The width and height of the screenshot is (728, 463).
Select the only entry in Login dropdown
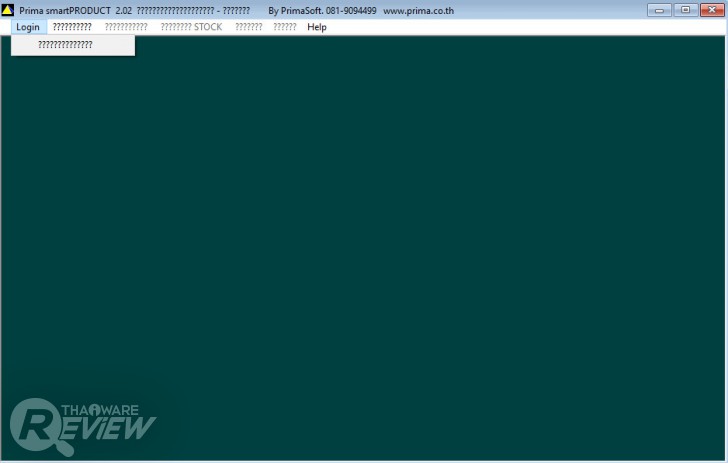click(x=73, y=45)
